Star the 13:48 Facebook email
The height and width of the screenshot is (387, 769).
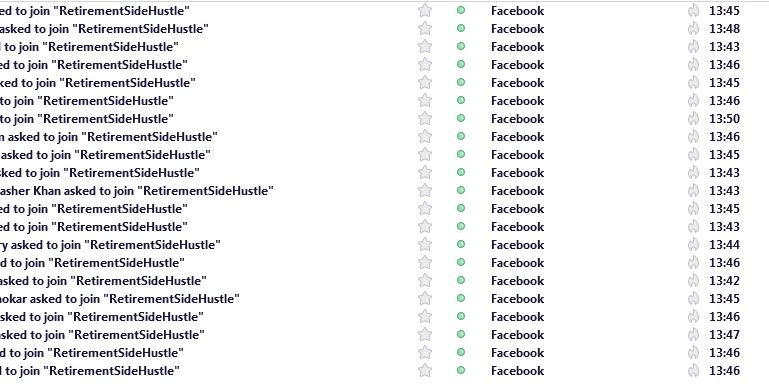pyautogui.click(x=425, y=28)
